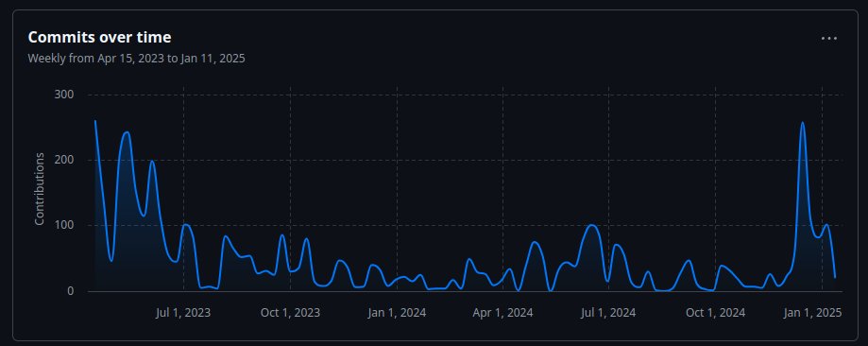Click the '100' y-axis value
Image resolution: width=868 pixels, height=346 pixels.
[x=64, y=225]
